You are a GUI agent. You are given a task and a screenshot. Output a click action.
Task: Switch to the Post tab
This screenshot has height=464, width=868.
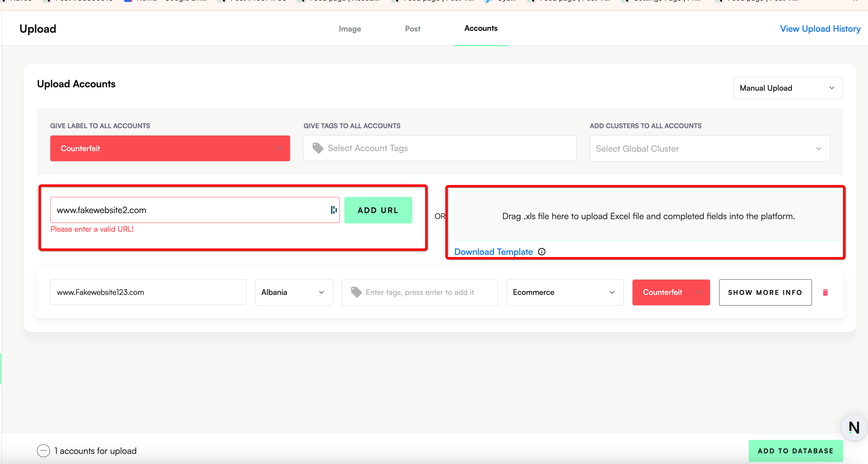(x=412, y=29)
